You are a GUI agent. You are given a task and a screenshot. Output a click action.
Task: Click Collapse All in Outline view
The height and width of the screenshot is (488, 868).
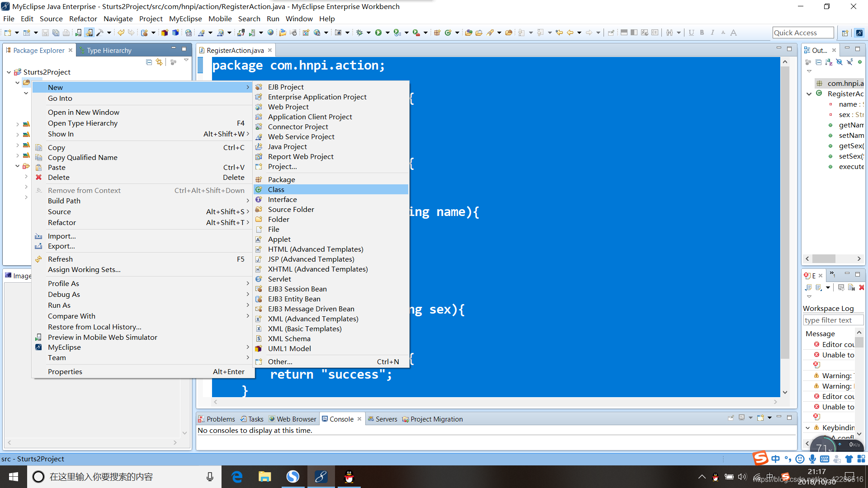(818, 62)
